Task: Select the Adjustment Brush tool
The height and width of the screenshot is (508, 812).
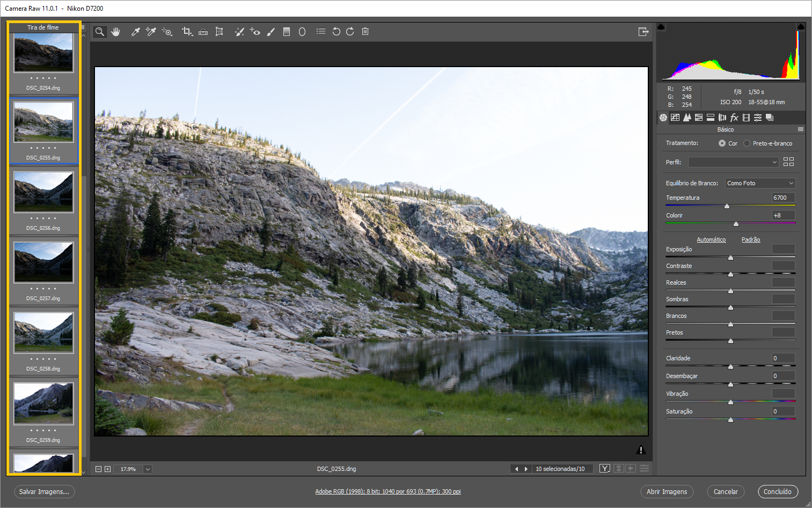Action: click(270, 31)
